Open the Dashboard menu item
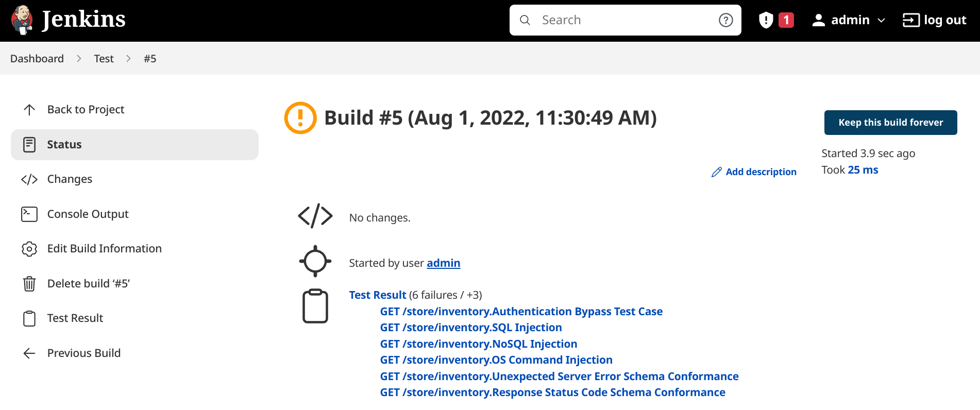The width and height of the screenshot is (980, 410). (x=37, y=58)
